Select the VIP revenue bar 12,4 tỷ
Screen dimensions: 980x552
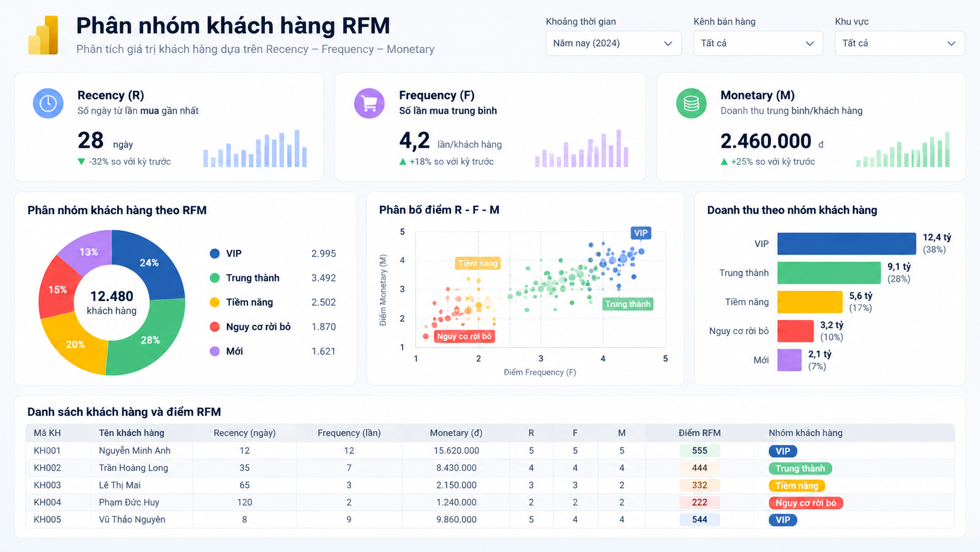(x=846, y=243)
